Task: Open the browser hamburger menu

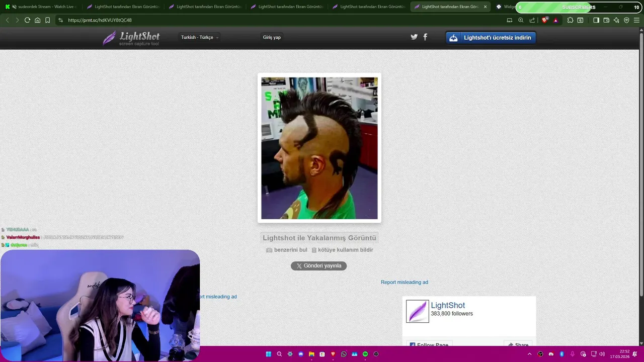Action: pyautogui.click(x=636, y=20)
